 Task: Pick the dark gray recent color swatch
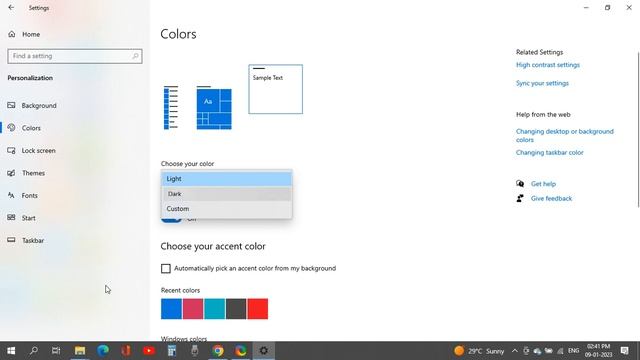coord(236,309)
